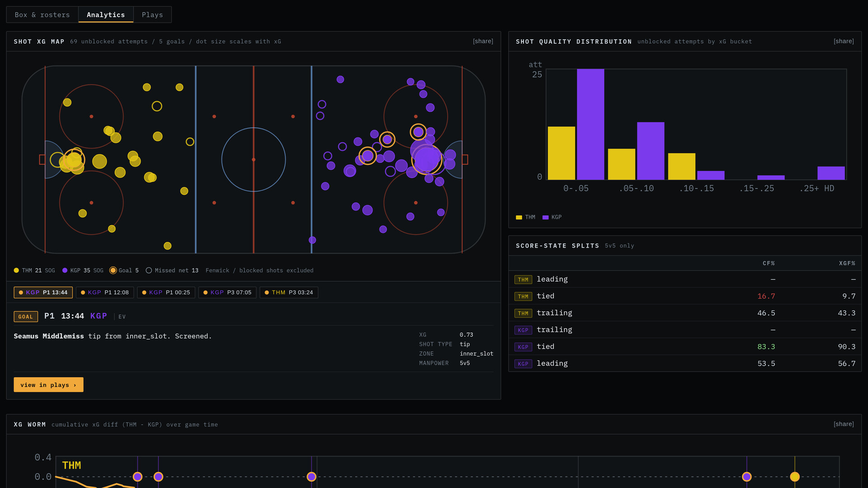Click the view in plays button

[48, 385]
